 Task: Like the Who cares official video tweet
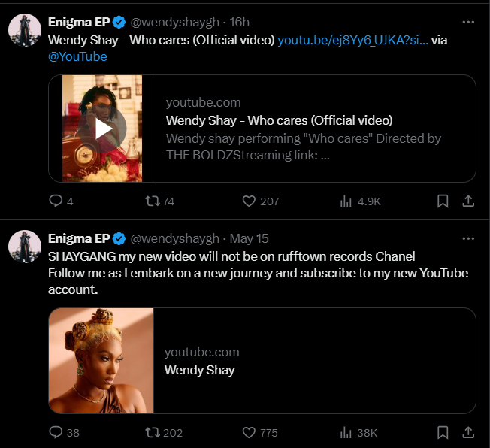coord(250,201)
